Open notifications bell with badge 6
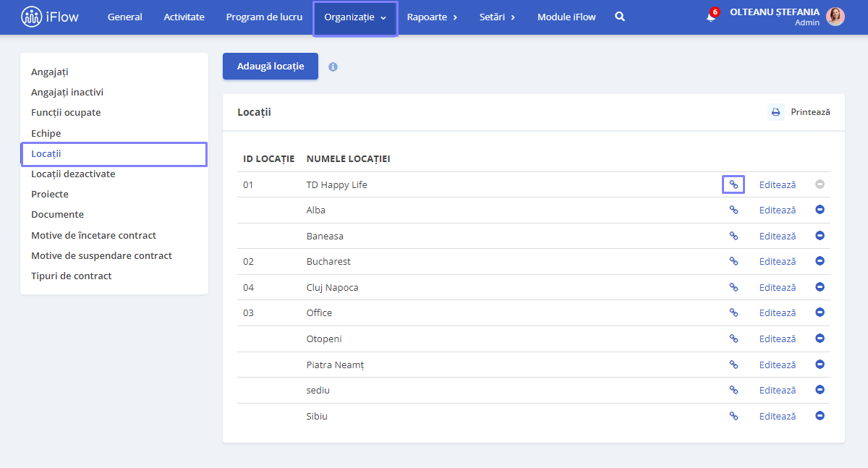The height and width of the screenshot is (468, 868). coord(712,16)
